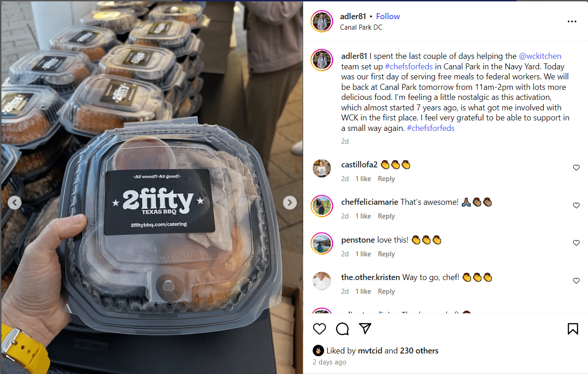Like the post with the heart icon
This screenshot has height=374, width=588.
click(320, 329)
